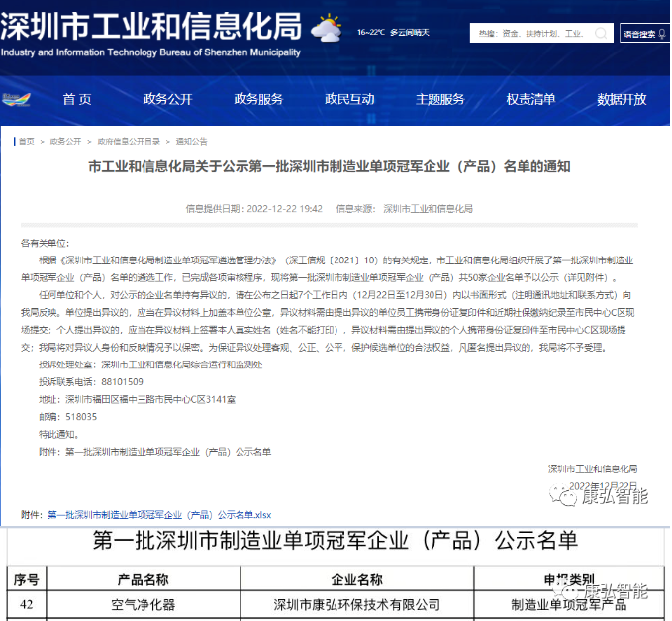
Task: Open the 政务公开 navigation menu
Action: click(167, 99)
